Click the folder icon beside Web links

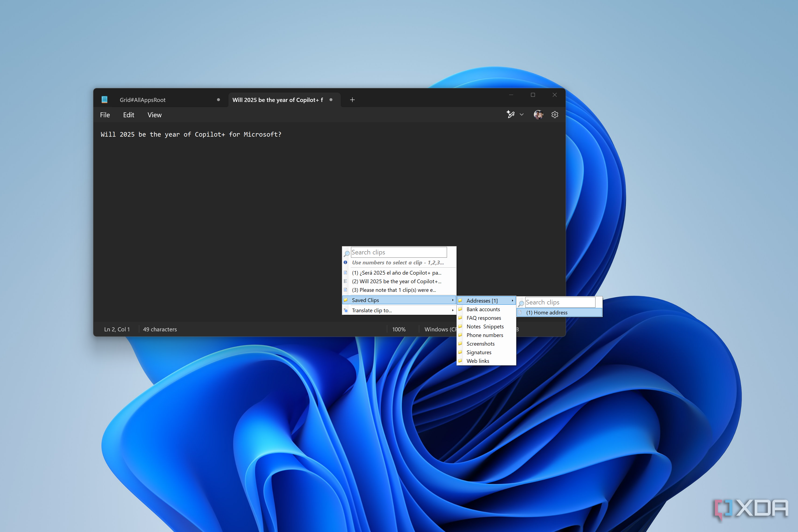click(x=460, y=361)
